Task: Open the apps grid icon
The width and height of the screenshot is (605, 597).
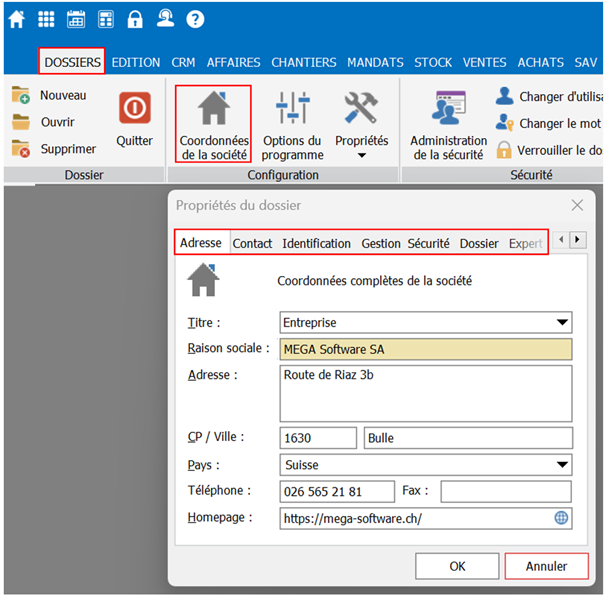Action: 46,19
